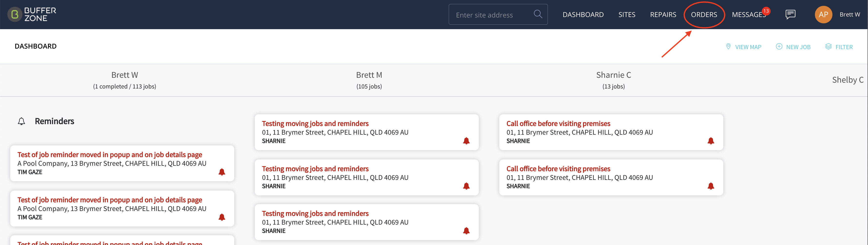Open the Orders nav item
This screenshot has height=245, width=868.
(704, 15)
